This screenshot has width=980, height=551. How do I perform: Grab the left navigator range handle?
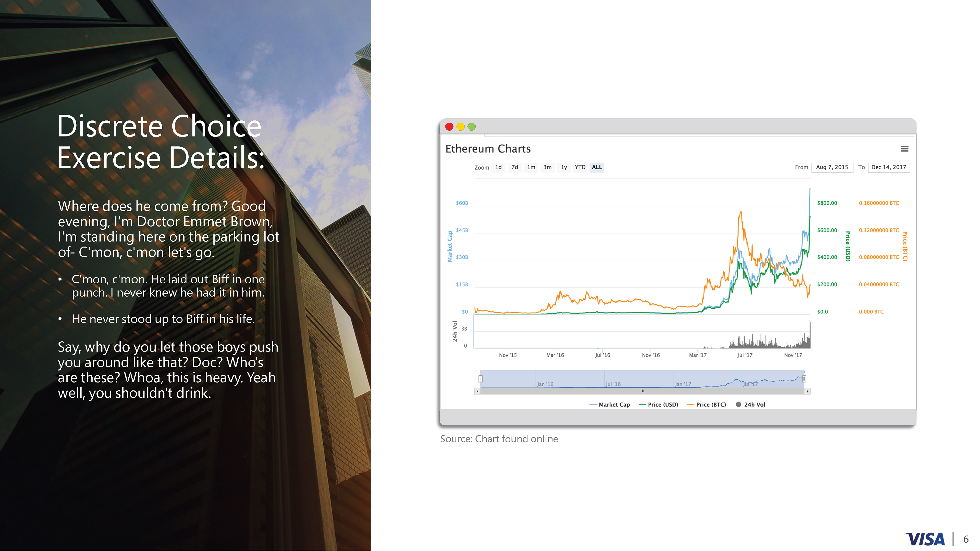tap(481, 379)
